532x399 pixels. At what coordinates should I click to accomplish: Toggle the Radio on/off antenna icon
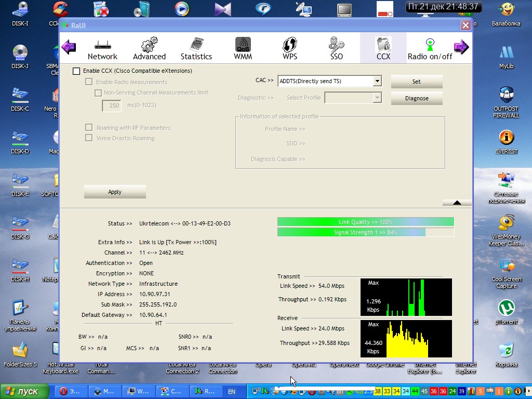click(430, 45)
